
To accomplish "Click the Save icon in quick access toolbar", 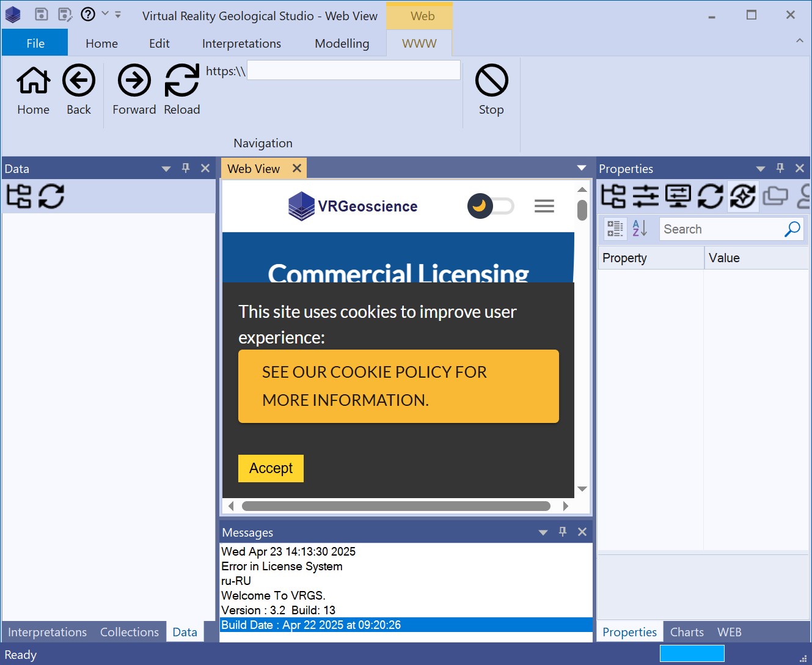I will pyautogui.click(x=42, y=14).
